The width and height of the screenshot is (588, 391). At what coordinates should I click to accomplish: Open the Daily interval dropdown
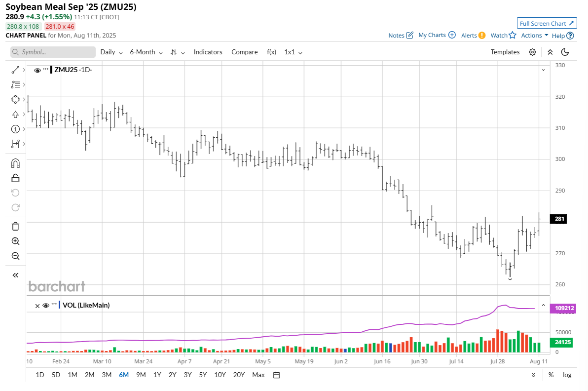point(111,52)
